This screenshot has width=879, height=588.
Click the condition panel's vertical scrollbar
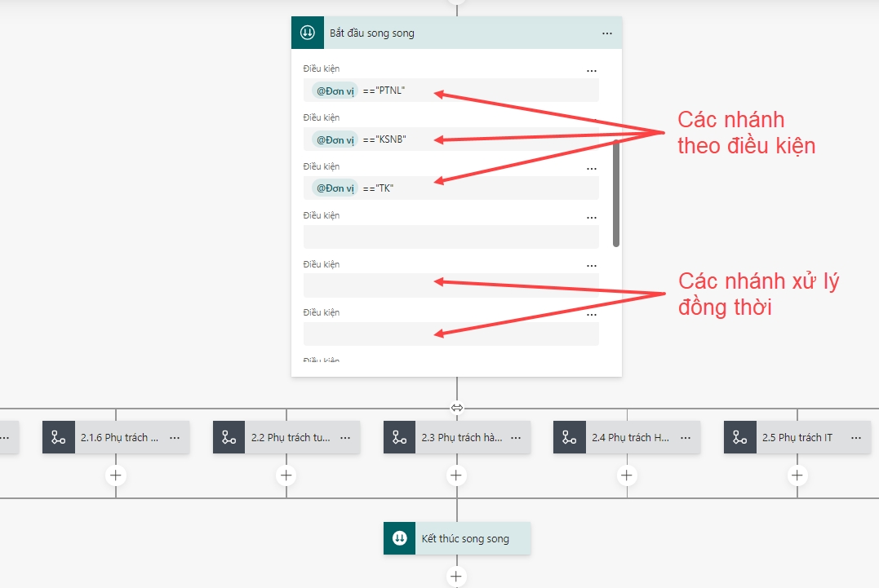pyautogui.click(x=616, y=192)
